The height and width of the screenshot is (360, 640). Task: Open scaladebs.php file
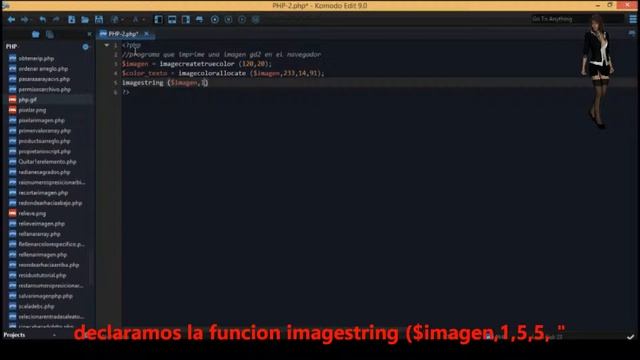pyautogui.click(x=36, y=306)
